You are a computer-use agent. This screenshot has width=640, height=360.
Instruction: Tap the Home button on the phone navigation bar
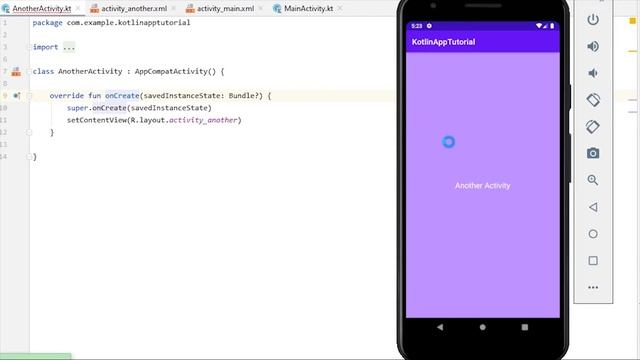(482, 327)
